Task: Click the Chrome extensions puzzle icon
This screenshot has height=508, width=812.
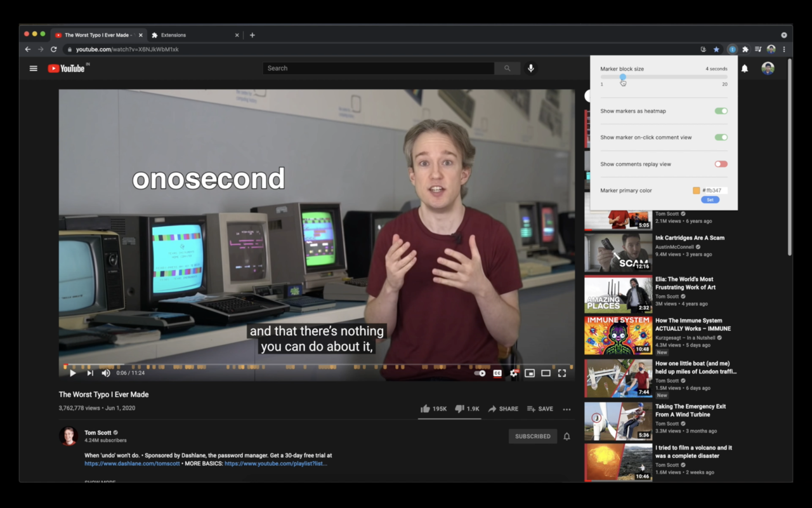Action: coord(745,50)
